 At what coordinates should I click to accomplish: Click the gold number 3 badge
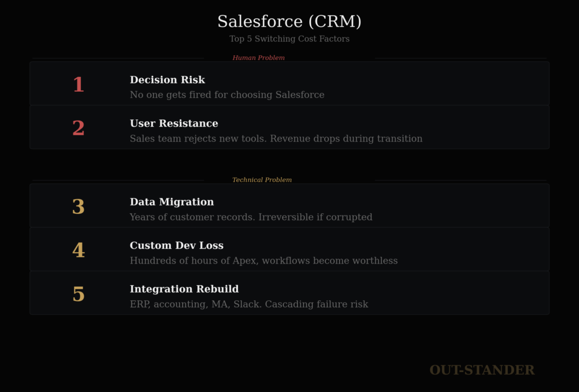78,207
